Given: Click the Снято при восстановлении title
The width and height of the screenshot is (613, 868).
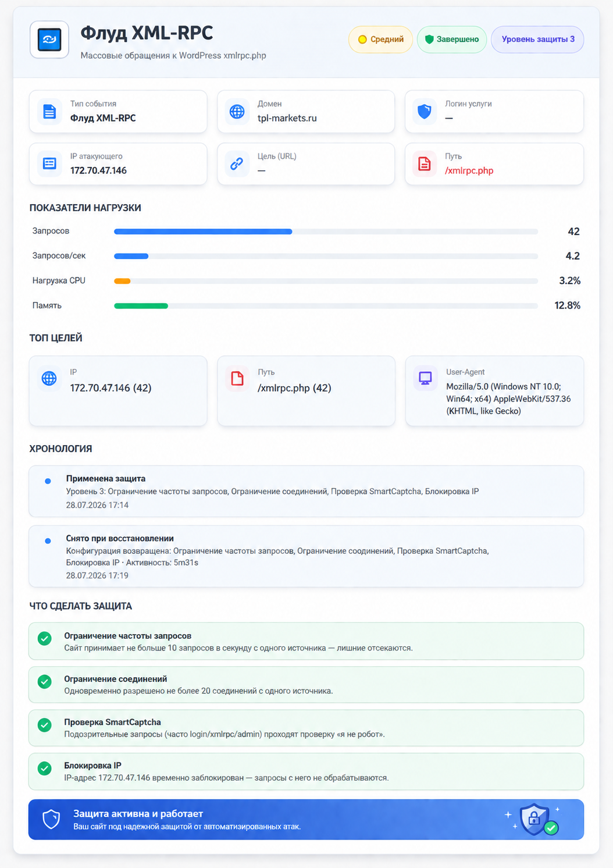Looking at the screenshot, I should (x=120, y=539).
